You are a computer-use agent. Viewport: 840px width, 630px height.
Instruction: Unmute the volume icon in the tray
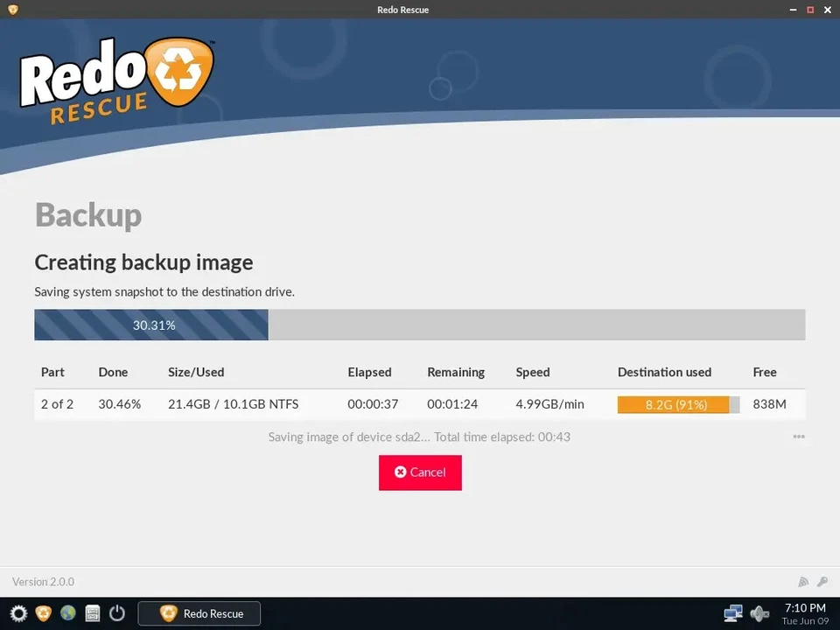759,613
